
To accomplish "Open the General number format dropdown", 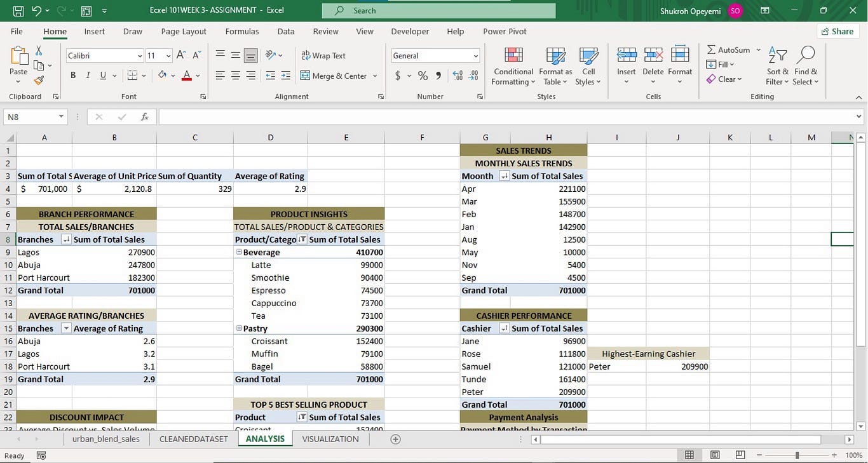I will pyautogui.click(x=475, y=56).
